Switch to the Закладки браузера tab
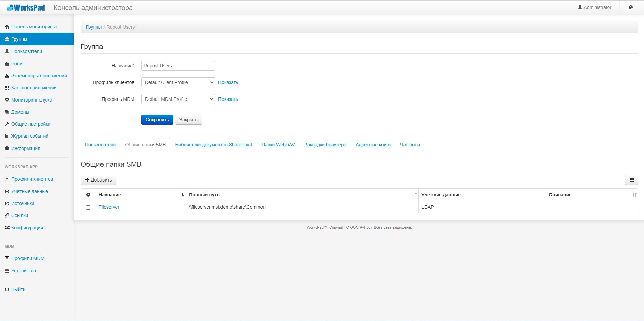Screen dimensions: 644x321 [325, 145]
